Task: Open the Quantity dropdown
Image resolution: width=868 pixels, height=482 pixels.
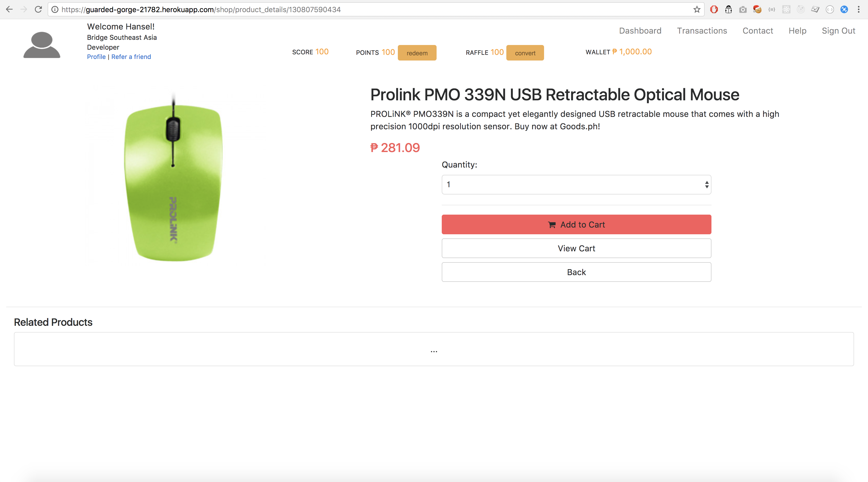Action: (576, 185)
